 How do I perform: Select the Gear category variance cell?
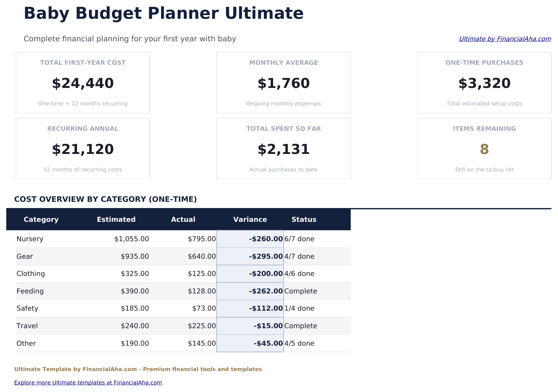pos(250,256)
